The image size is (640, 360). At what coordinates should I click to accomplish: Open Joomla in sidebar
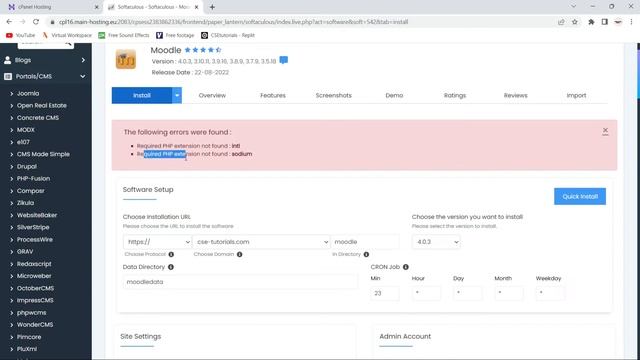[28, 93]
